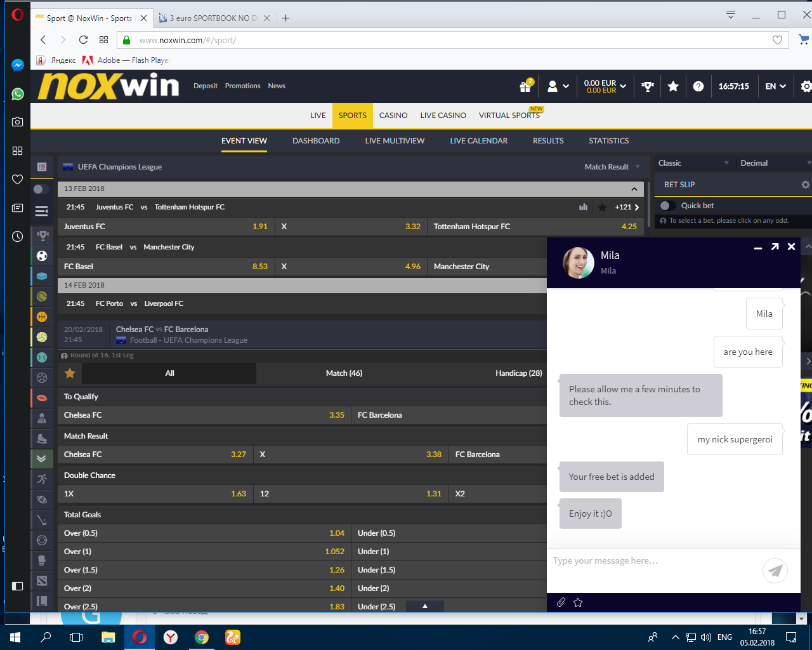Screen dimensions: 812x650
Task: Open the LIVE CALENDAR tab
Action: 479,141
